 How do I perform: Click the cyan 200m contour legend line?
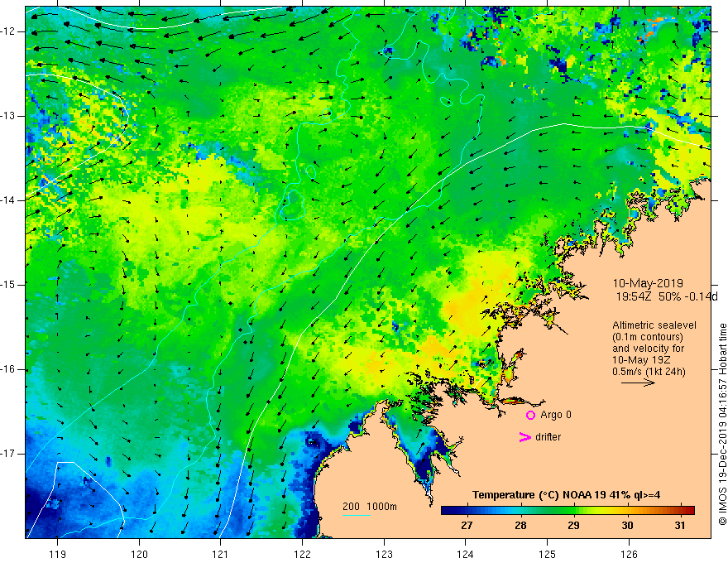point(357,515)
